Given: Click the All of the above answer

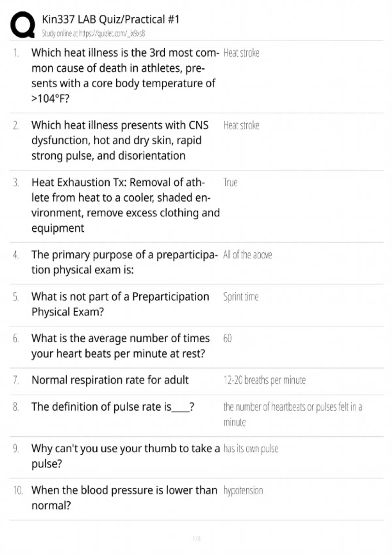Looking at the screenshot, I should (247, 254).
